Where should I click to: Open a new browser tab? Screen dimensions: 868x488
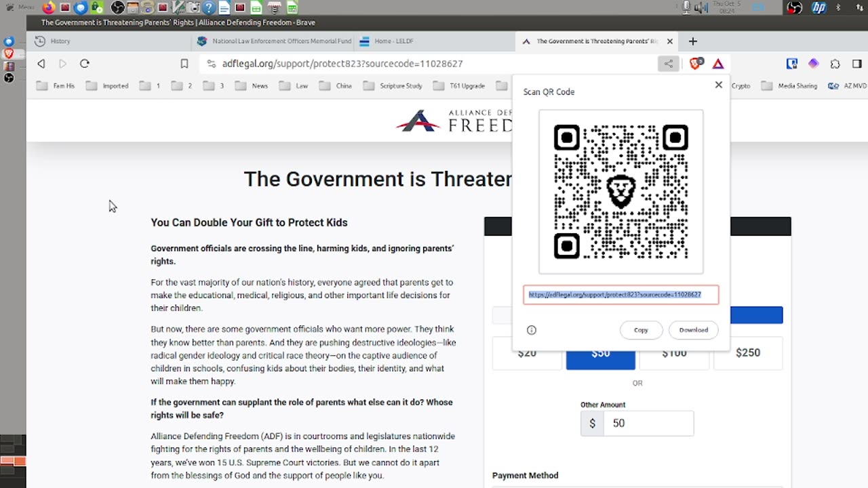point(692,41)
